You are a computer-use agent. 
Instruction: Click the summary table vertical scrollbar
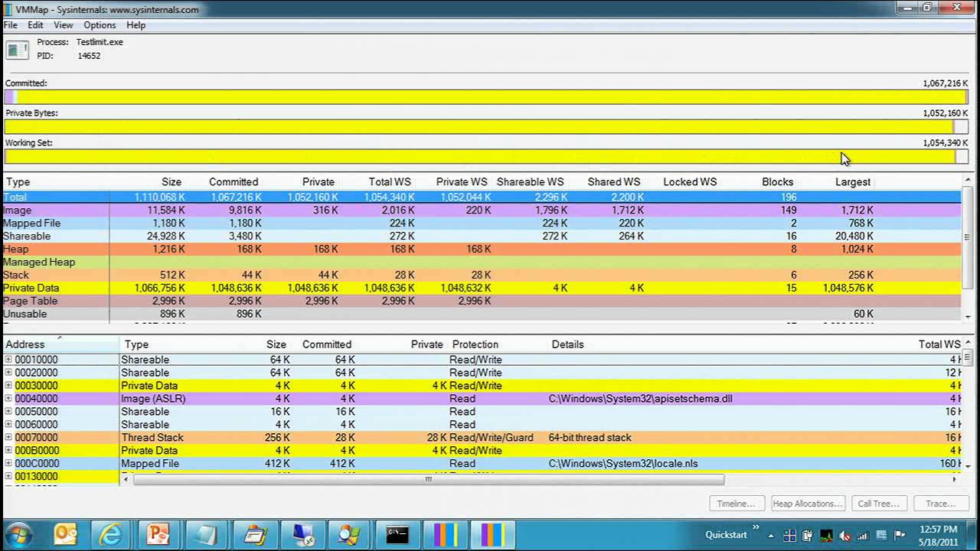tap(969, 237)
